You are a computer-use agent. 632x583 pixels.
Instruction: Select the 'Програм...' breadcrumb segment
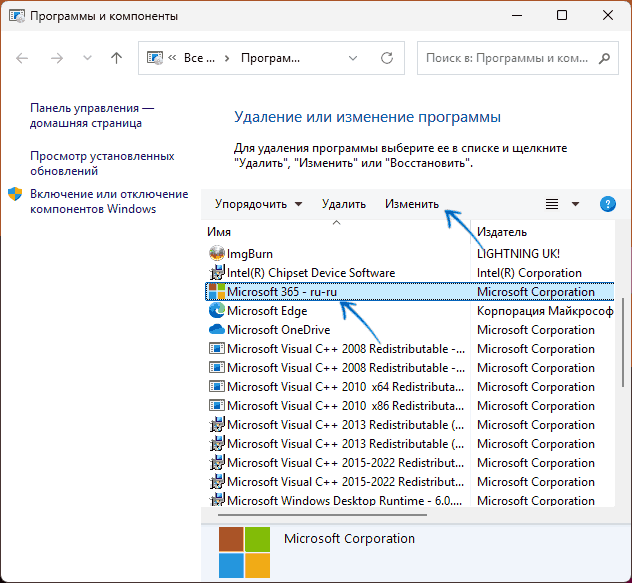point(270,58)
